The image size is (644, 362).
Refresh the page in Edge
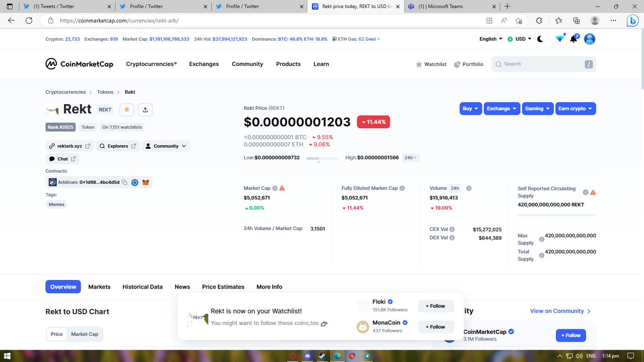(x=29, y=20)
